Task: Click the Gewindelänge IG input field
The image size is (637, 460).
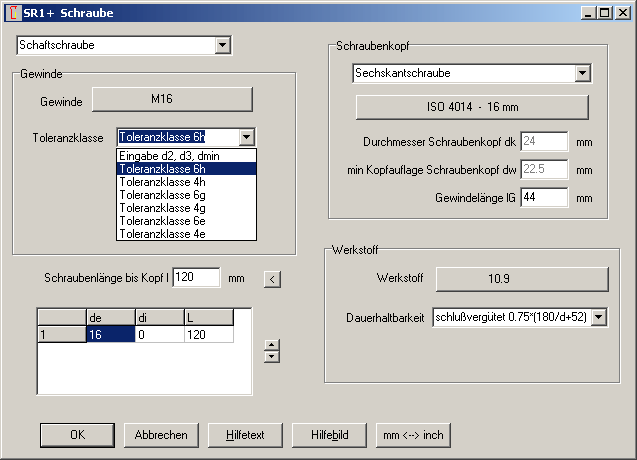Action: [x=543, y=198]
